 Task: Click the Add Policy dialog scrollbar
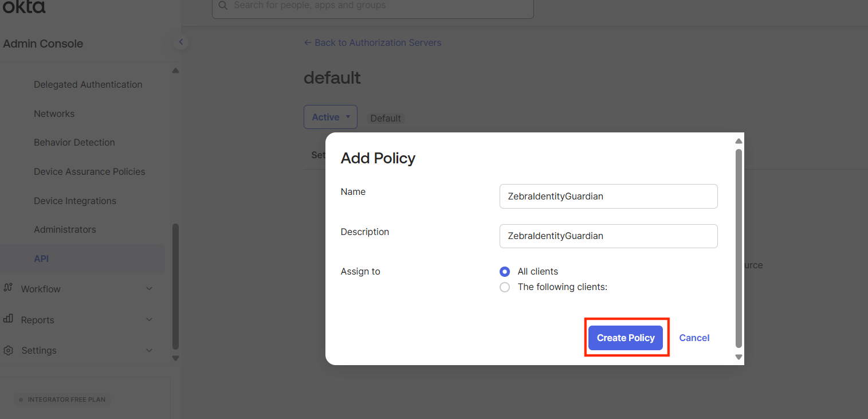coord(739,246)
